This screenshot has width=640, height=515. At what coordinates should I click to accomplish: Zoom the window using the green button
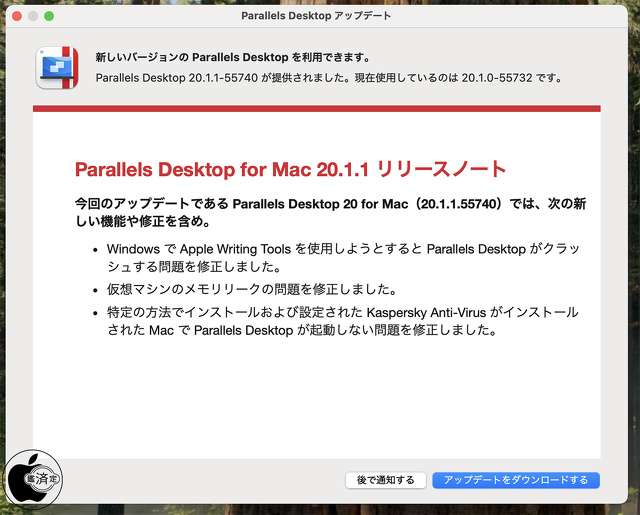49,16
